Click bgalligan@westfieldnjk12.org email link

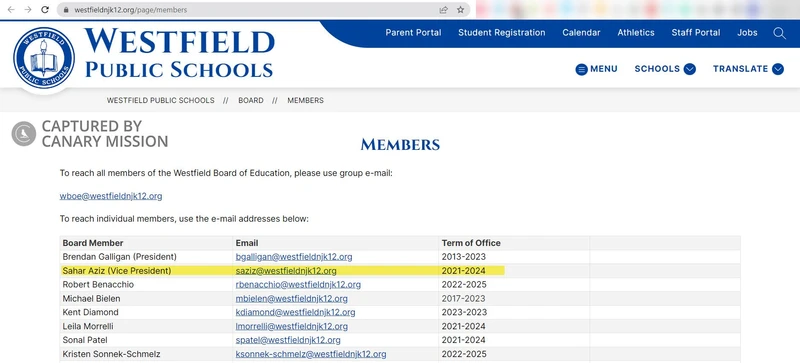coord(294,257)
